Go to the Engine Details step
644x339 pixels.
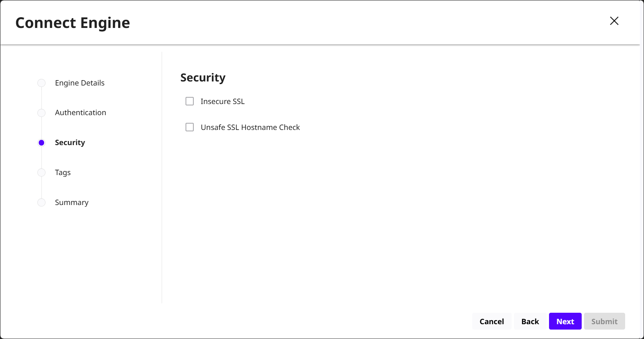pos(79,83)
